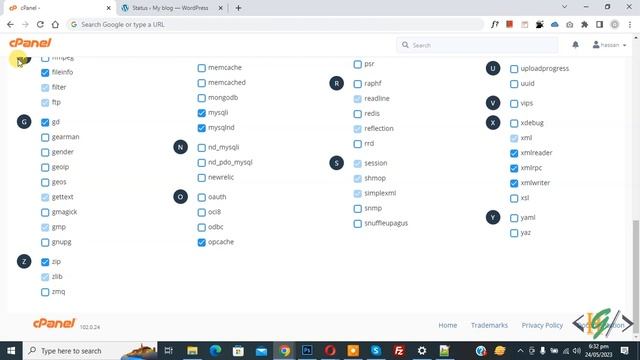
Task: Click the Windows taskbar search box
Action: click(x=90, y=351)
